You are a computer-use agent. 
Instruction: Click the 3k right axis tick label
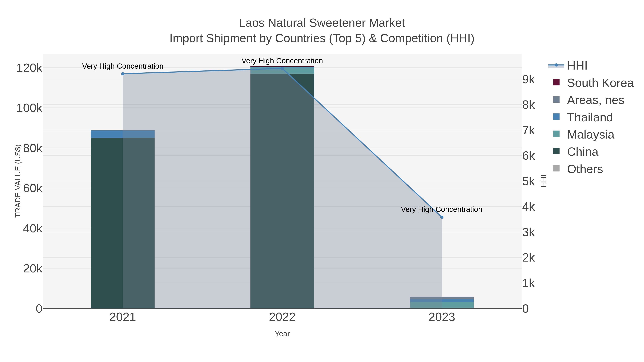point(528,232)
